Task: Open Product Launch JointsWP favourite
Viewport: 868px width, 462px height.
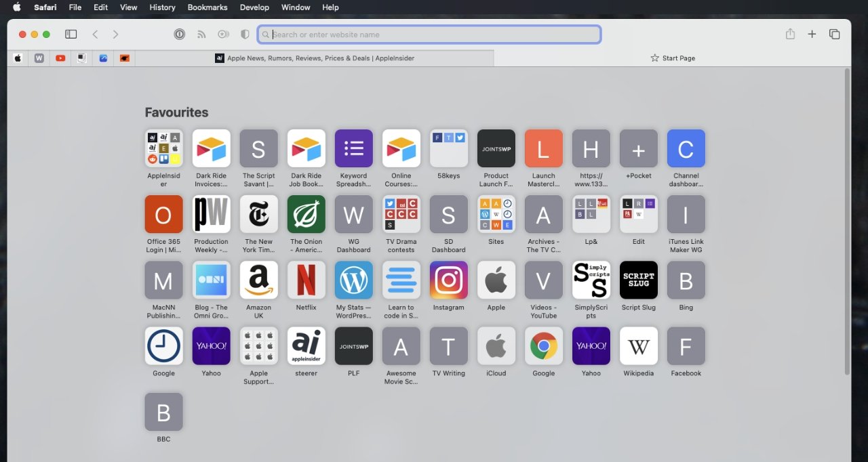Action: [496, 148]
